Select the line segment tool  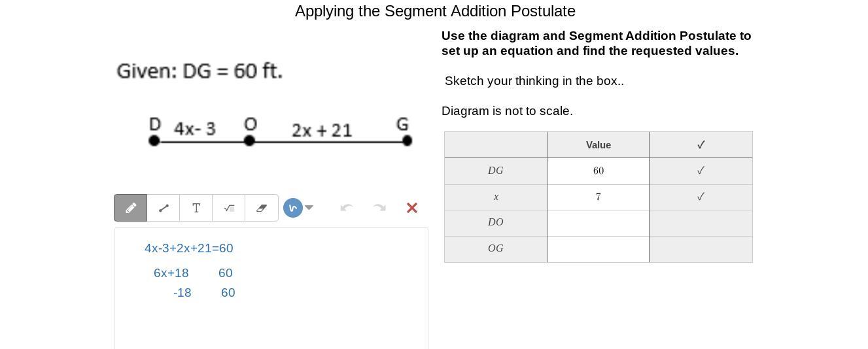coord(164,208)
